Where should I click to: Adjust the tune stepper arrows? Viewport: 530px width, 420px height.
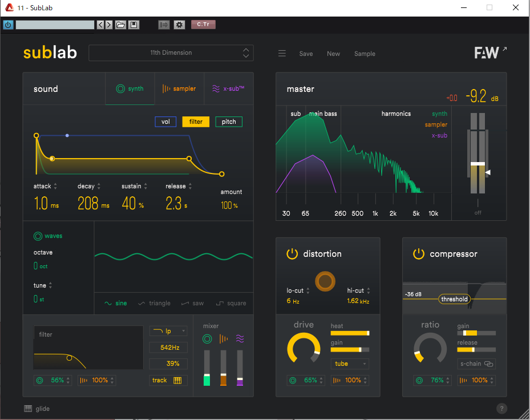(x=50, y=285)
